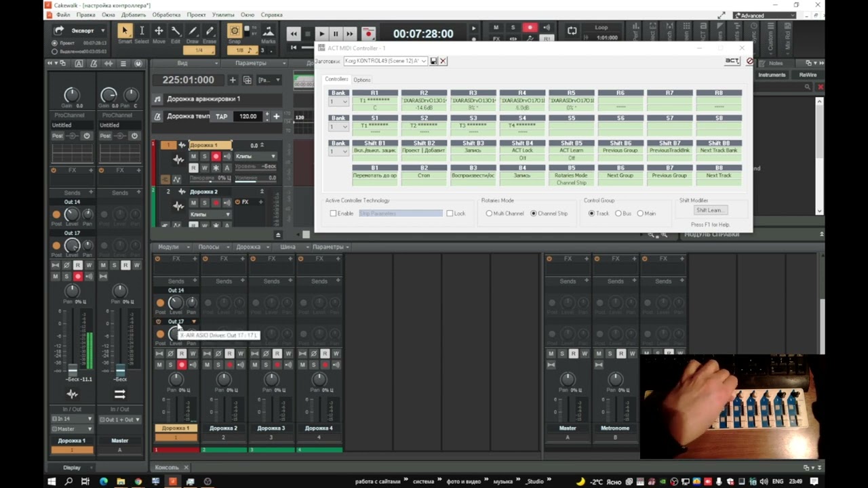Image resolution: width=868 pixels, height=488 pixels.
Task: Open the Экспорт dropdown arrow
Action: click(x=103, y=30)
